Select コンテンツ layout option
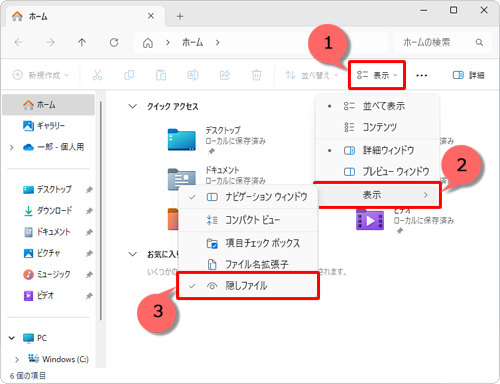 pyautogui.click(x=378, y=127)
